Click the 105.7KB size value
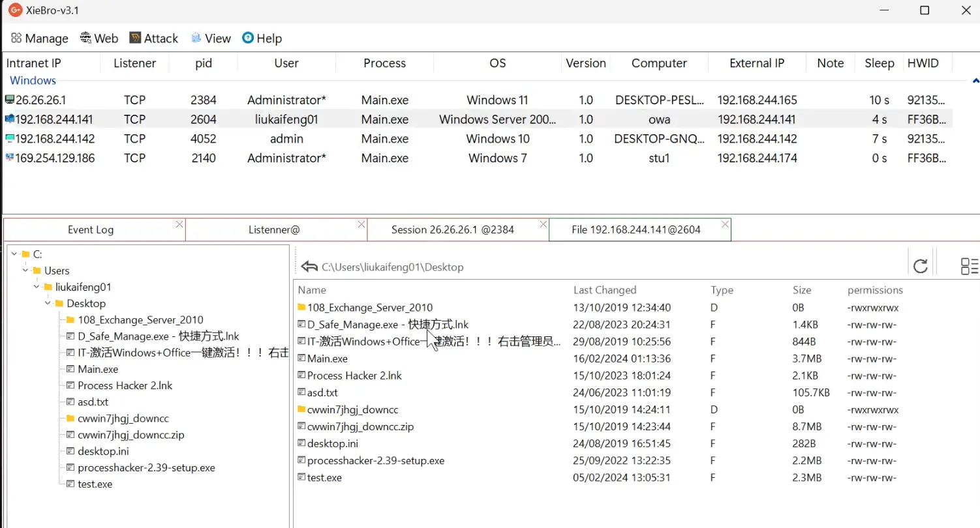980x528 pixels. [811, 392]
